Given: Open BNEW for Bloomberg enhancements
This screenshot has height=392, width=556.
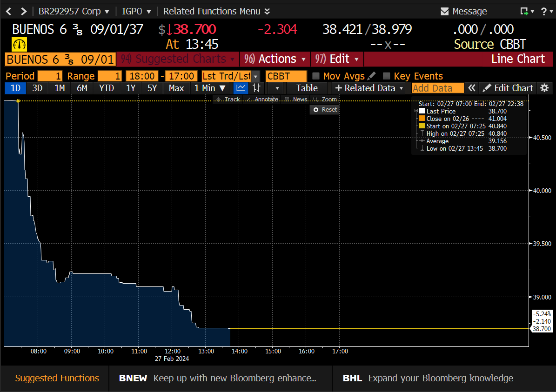Looking at the screenshot, I should (133, 378).
